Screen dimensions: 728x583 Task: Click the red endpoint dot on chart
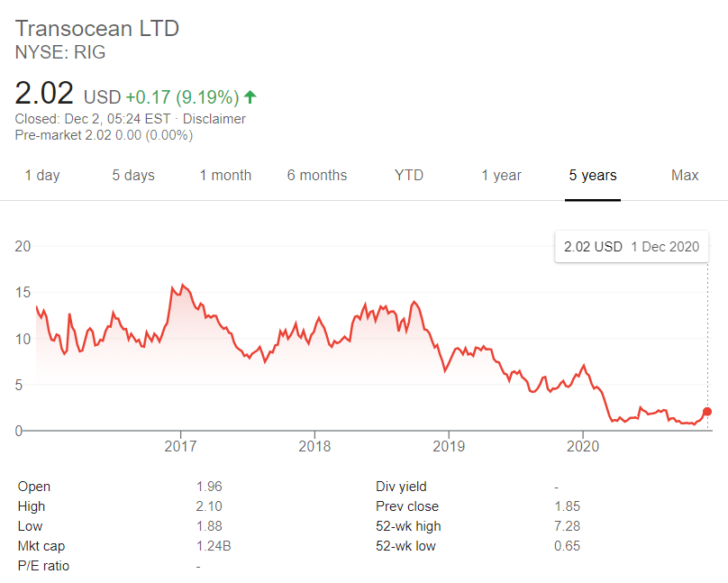[x=706, y=412]
